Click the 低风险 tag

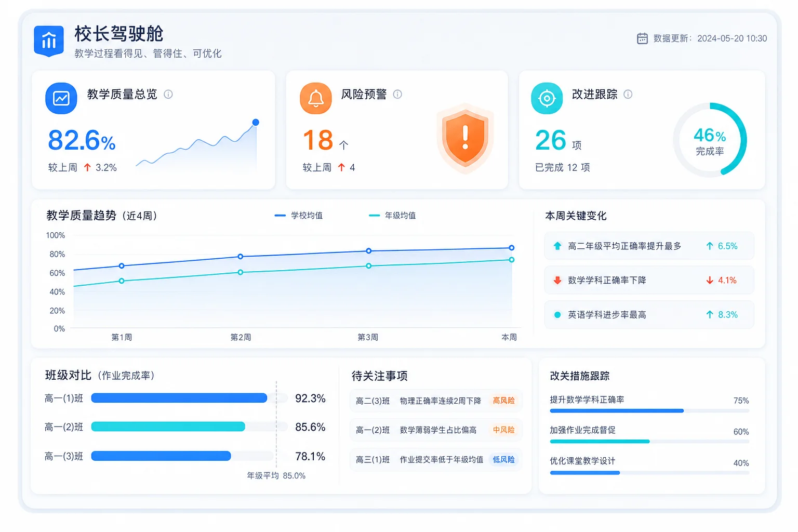504,460
